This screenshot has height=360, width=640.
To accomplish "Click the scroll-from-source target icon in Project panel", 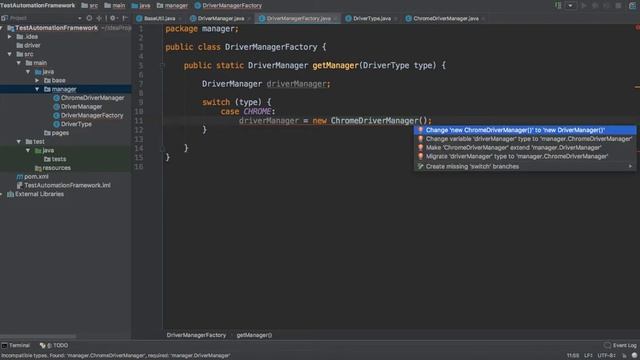I will point(89,18).
